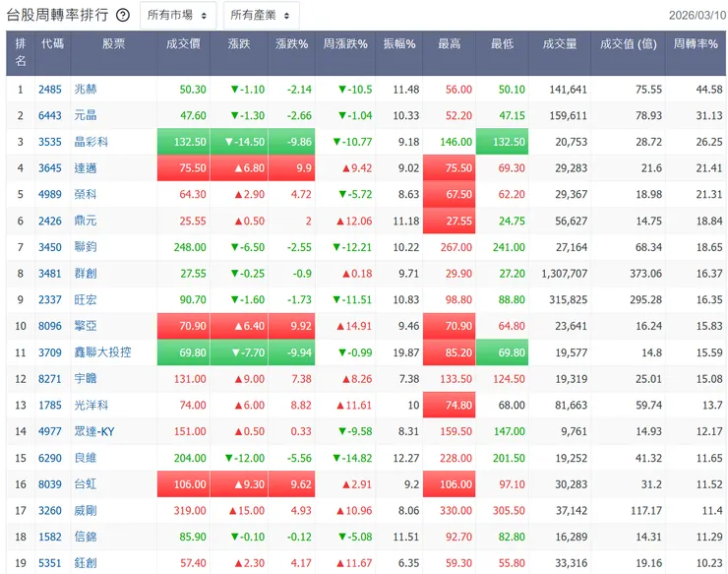Open 群創 stock page
The width and height of the screenshot is (728, 574).
point(86,274)
